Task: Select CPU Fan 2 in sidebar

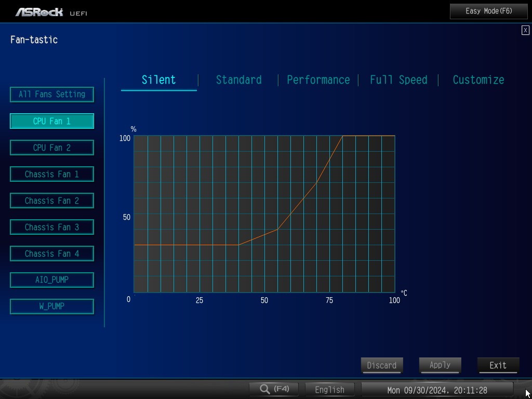Action: 52,148
